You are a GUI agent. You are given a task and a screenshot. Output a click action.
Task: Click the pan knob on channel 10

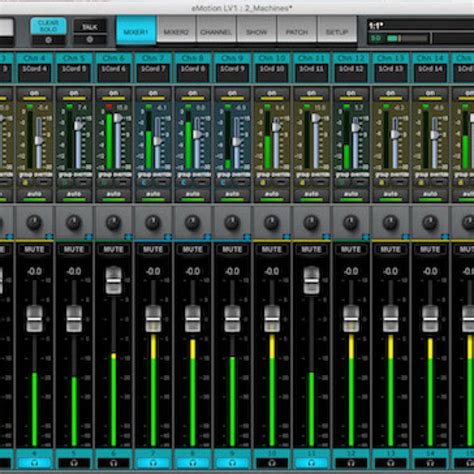(272, 223)
